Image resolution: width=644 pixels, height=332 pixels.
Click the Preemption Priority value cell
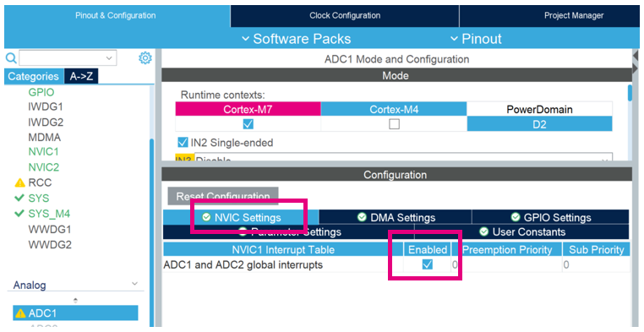pos(507,264)
